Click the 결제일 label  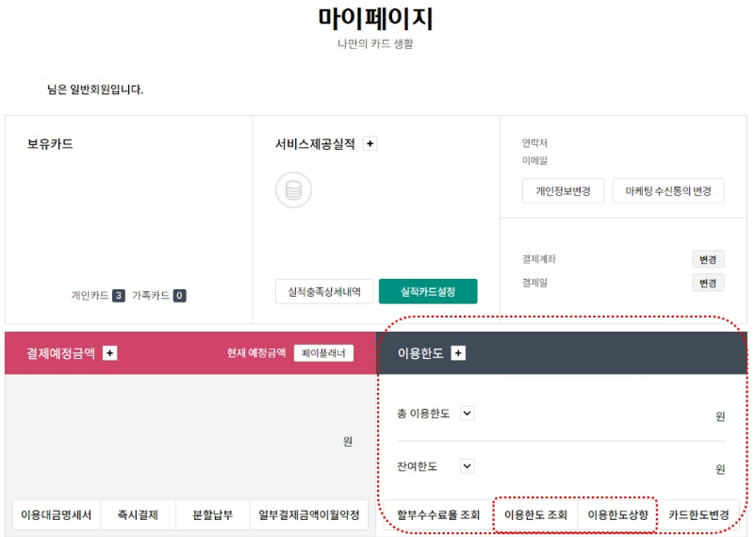534,283
